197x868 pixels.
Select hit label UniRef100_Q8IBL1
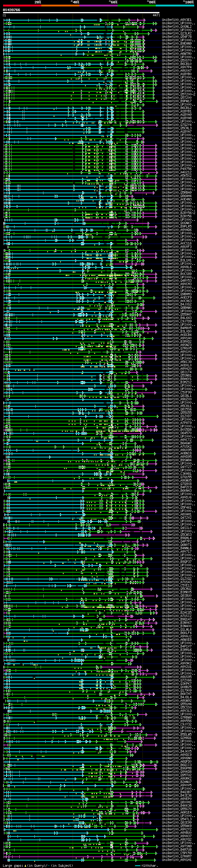click(177, 396)
